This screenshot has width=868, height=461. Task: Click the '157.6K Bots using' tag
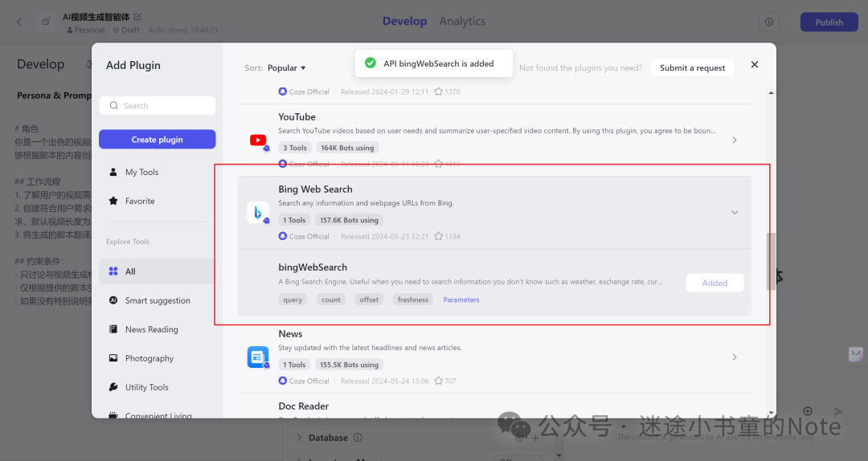349,220
